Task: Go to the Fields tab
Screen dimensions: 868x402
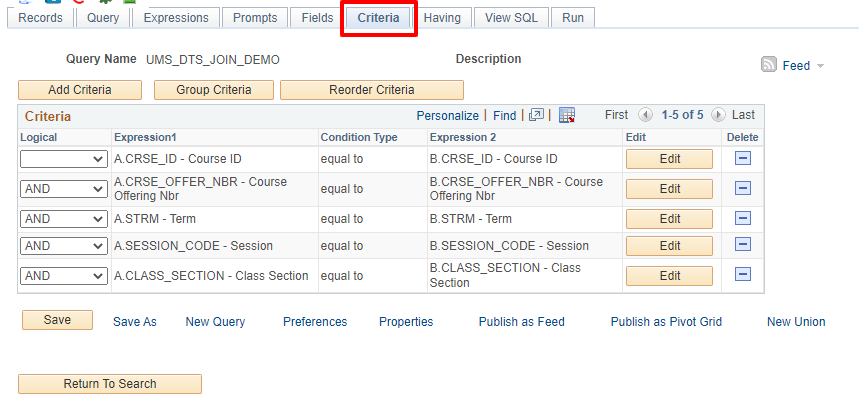Action: tap(317, 18)
